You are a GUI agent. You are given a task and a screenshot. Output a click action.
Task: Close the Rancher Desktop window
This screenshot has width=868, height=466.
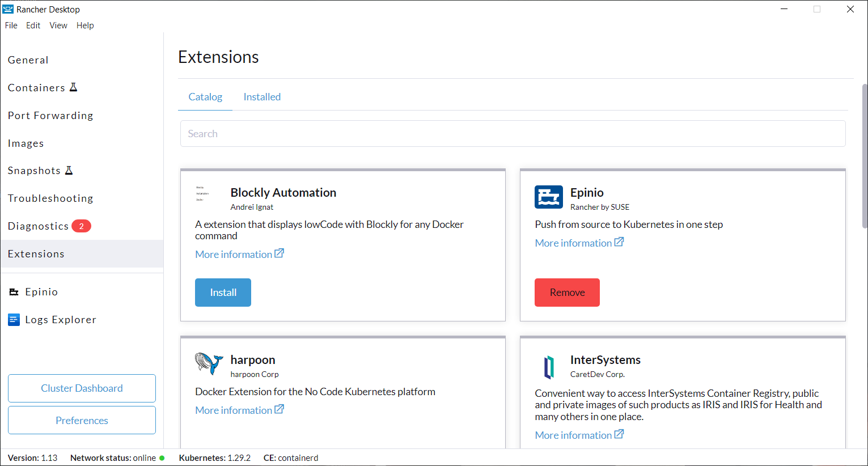[x=850, y=9]
